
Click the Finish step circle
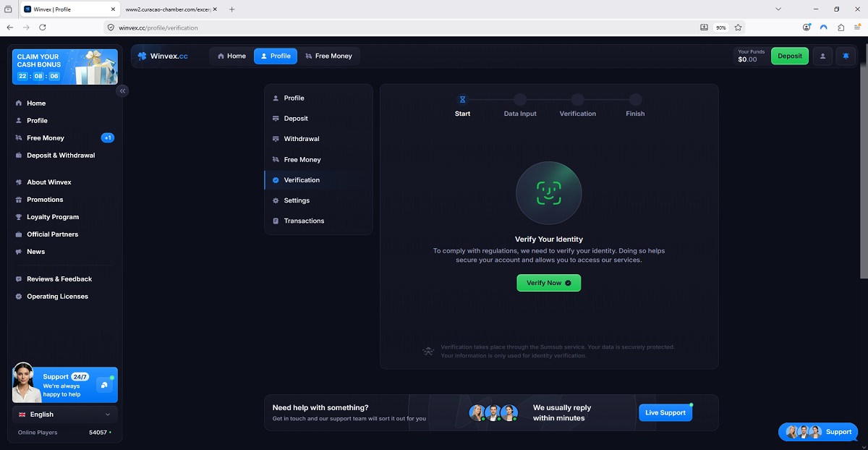point(635,100)
